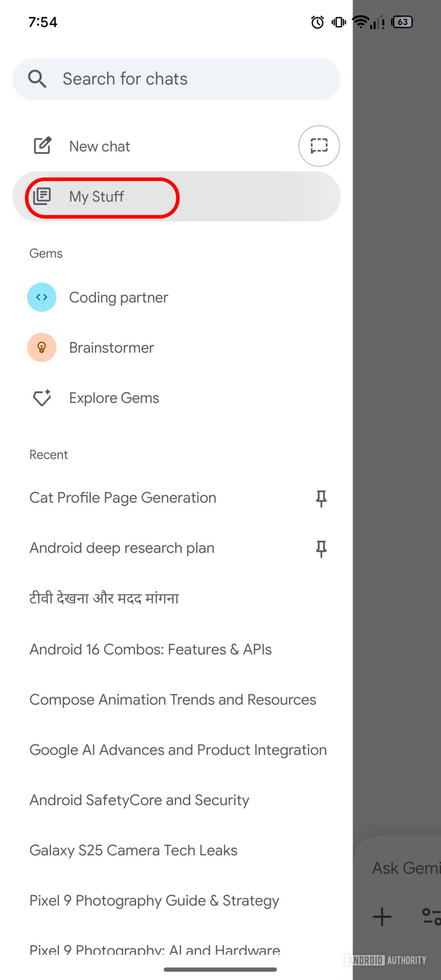Open the search icon in chat search bar
This screenshot has height=980, width=441.
(x=37, y=78)
